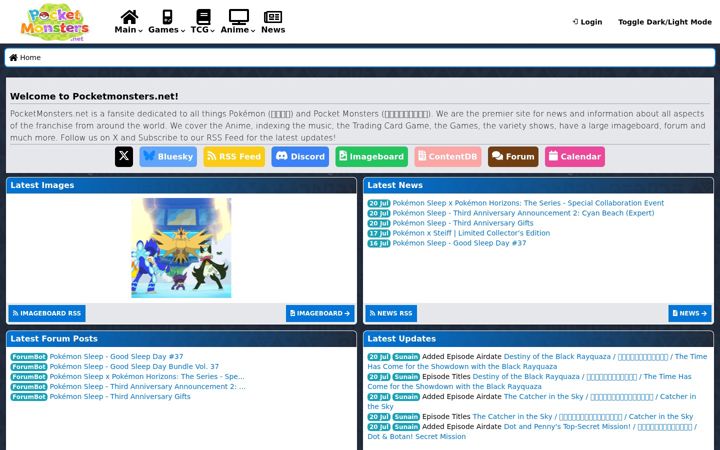
Task: Open the brown Forum button
Action: (513, 157)
